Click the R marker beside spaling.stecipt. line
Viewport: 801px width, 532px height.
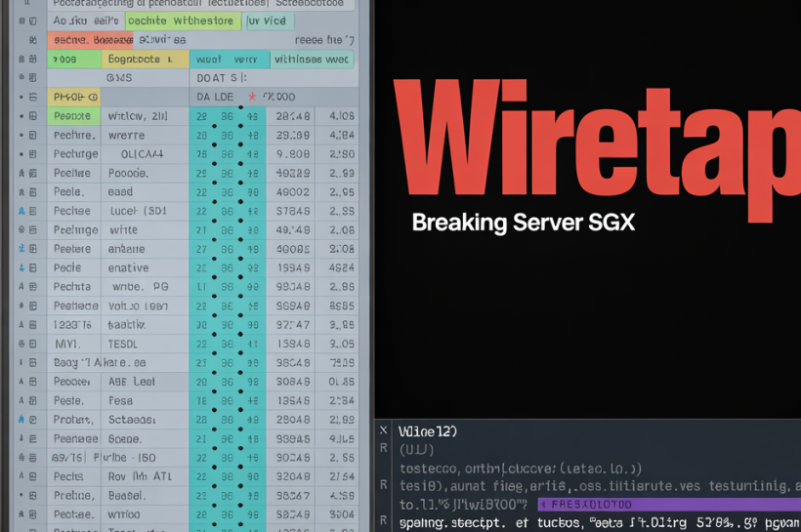(383, 521)
